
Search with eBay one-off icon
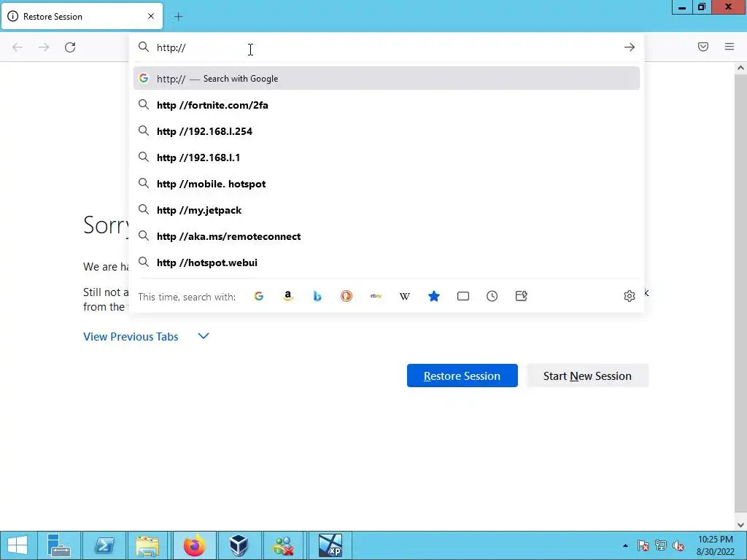click(376, 296)
